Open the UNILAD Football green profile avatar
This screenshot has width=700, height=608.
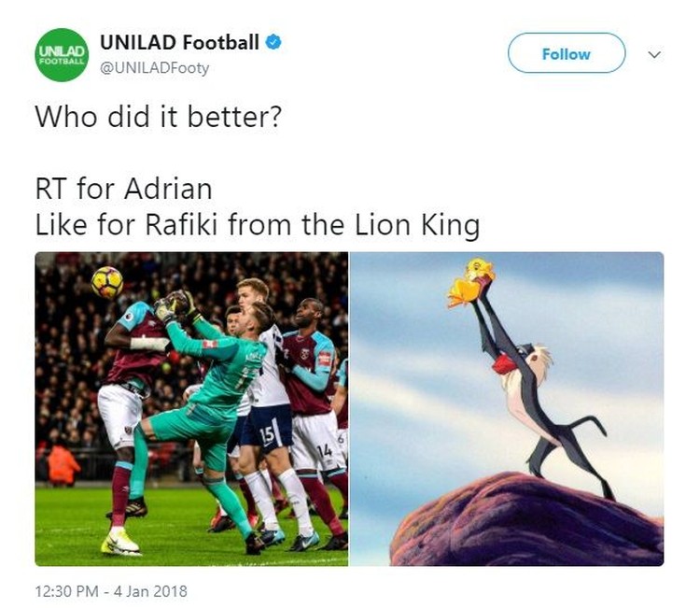pos(62,55)
